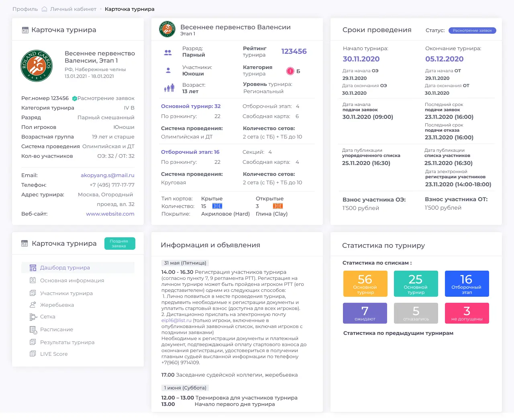This screenshot has height=420, width=514.
Task: Click the home icon in breadcrumb
Action: pyautogui.click(x=45, y=9)
